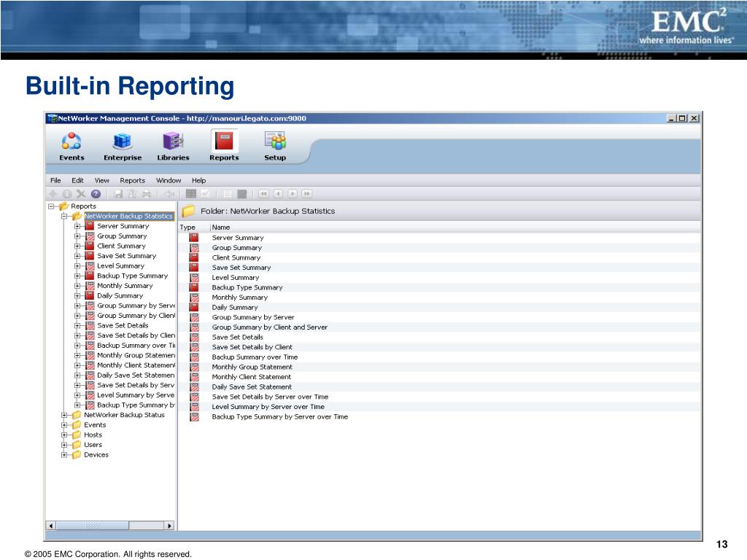Select NetWorker Backup Statistics in the tree
The width and height of the screenshot is (747, 560).
[128, 216]
